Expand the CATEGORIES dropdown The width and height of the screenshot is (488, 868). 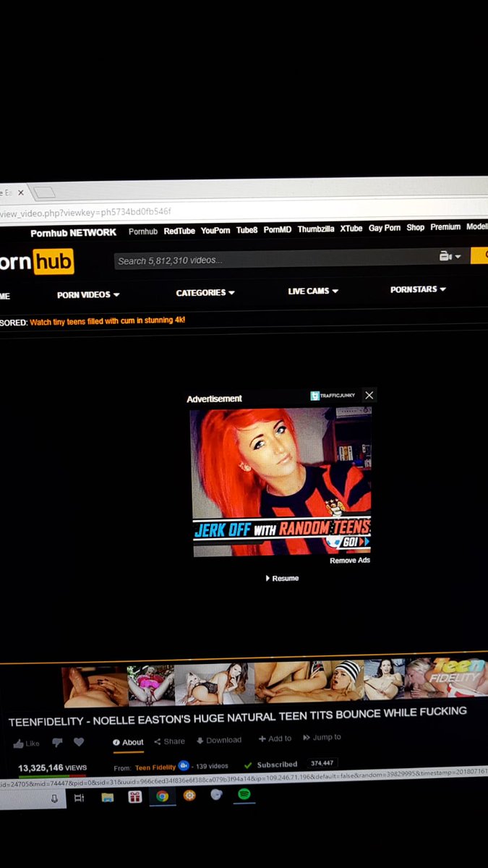click(x=205, y=293)
